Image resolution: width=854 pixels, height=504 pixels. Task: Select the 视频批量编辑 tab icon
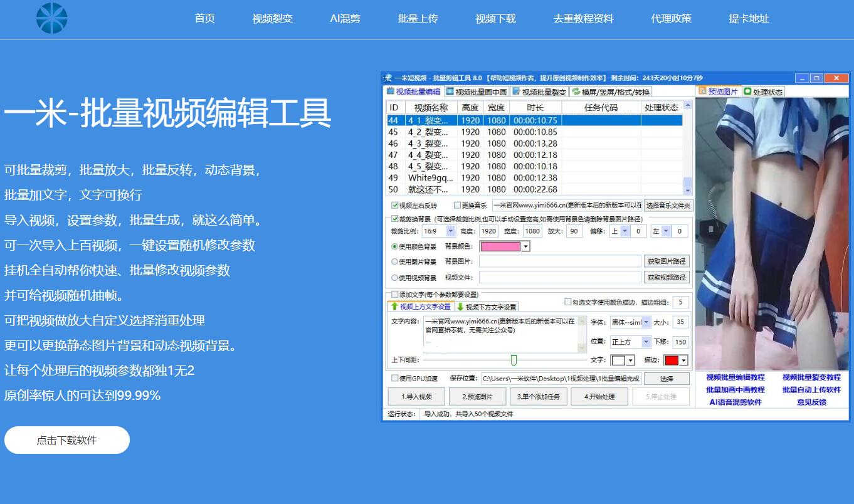coord(391,91)
